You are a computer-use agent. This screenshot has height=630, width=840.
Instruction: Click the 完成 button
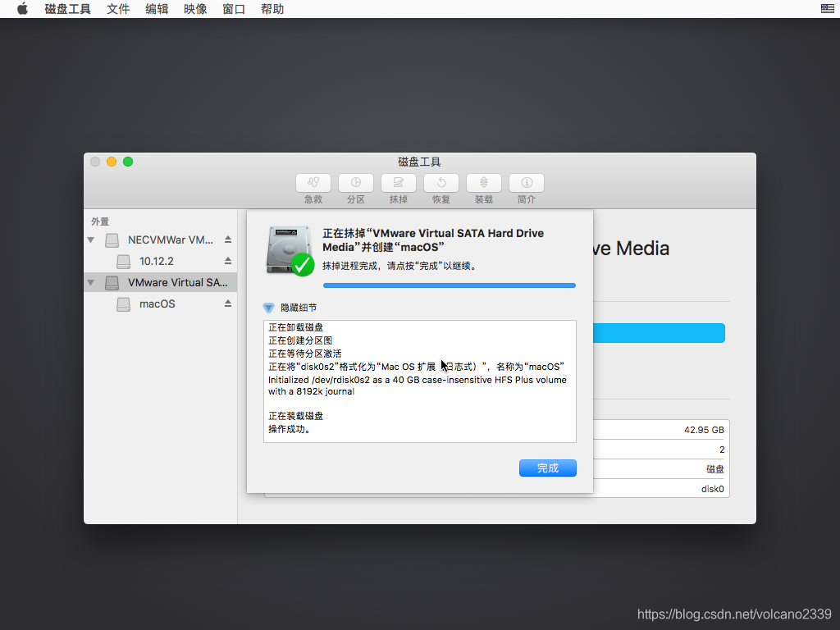(x=547, y=468)
